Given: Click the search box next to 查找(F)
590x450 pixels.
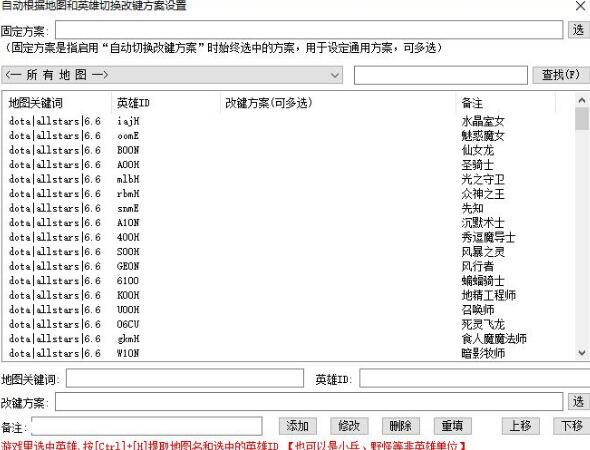Looking at the screenshot, I should click(x=441, y=75).
